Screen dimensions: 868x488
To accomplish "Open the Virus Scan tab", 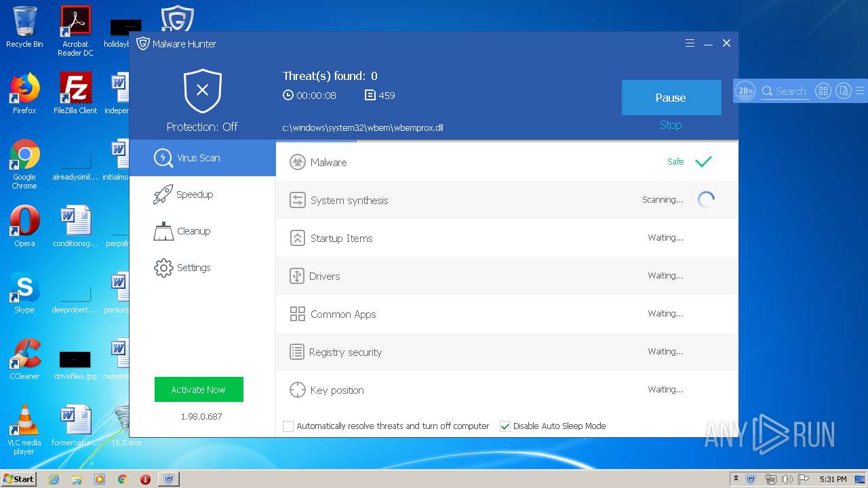I will pyautogui.click(x=202, y=158).
